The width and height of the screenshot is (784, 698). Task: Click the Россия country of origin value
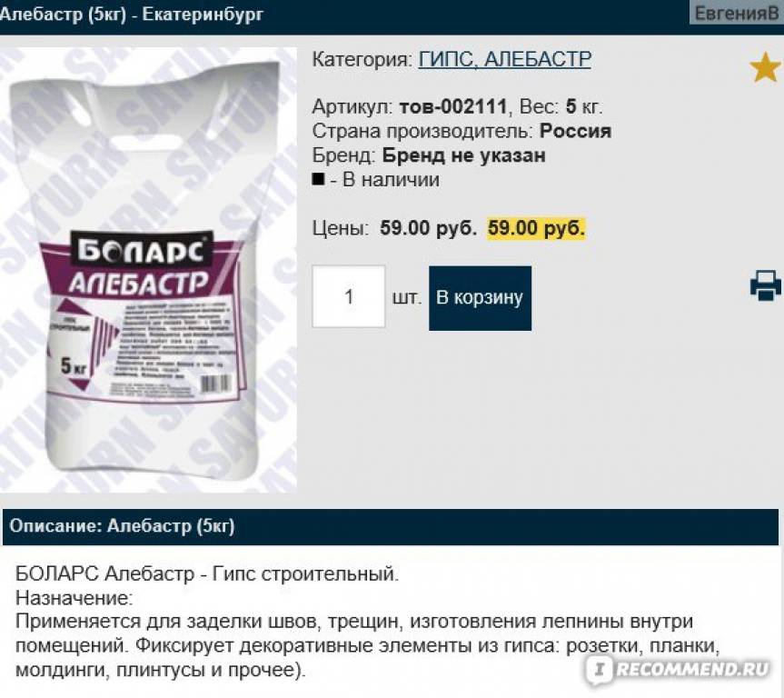point(575,131)
